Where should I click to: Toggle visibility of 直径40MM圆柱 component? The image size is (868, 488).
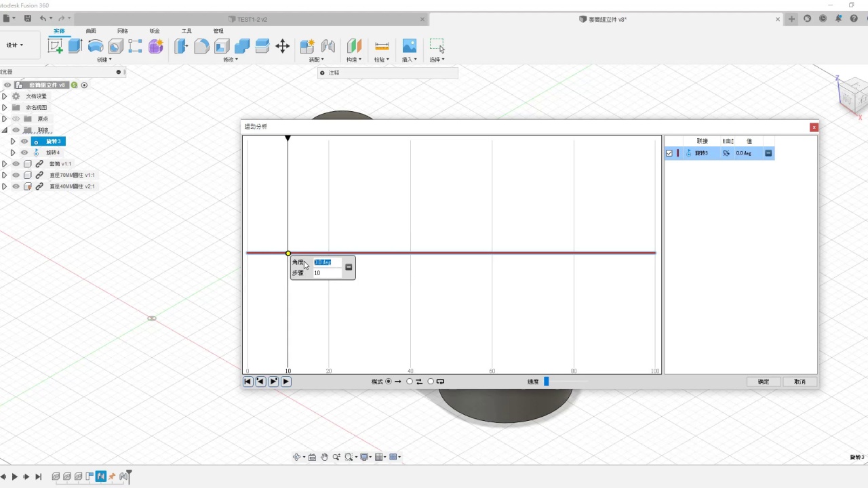16,186
